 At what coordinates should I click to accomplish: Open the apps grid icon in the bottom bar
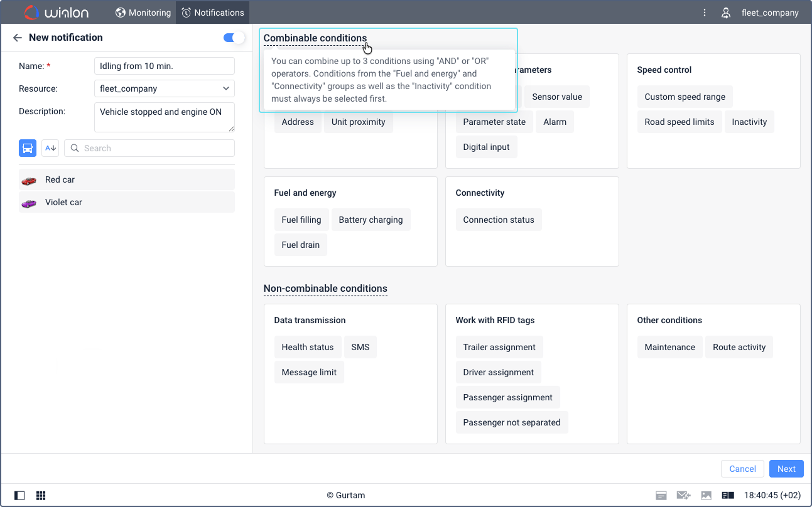point(41,495)
